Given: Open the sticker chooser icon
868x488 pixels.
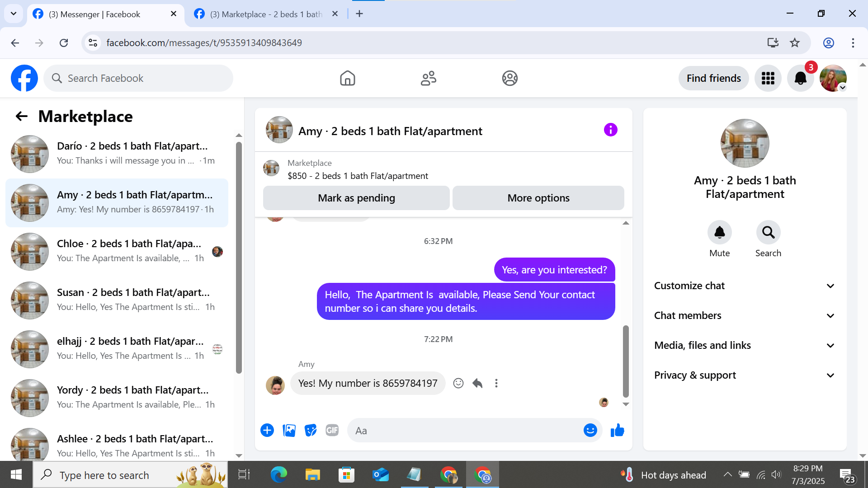Looking at the screenshot, I should coord(311,431).
